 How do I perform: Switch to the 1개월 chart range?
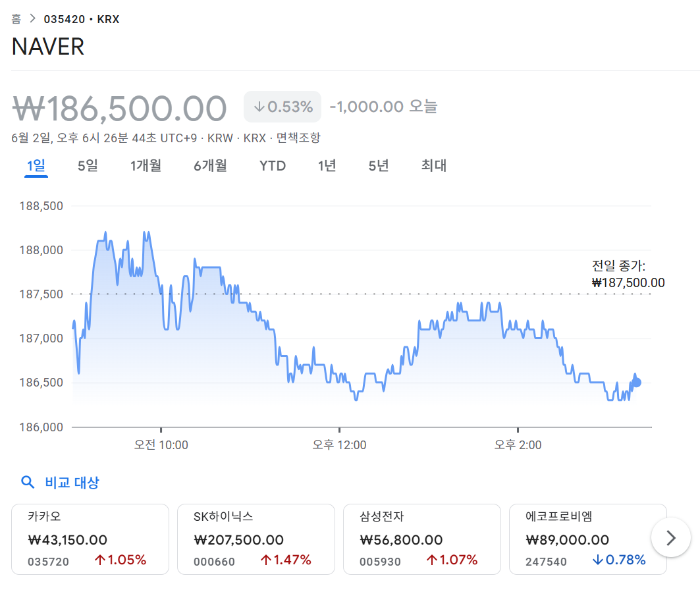pyautogui.click(x=146, y=166)
